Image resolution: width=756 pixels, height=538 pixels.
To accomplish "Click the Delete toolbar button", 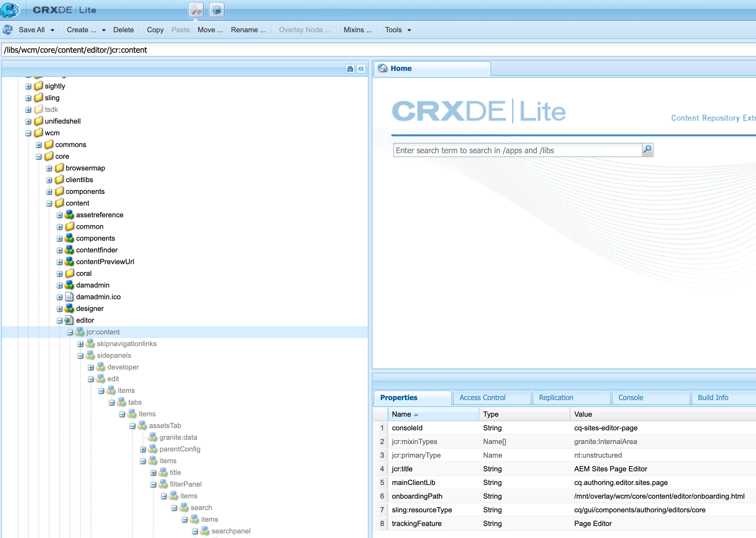I will coord(123,30).
